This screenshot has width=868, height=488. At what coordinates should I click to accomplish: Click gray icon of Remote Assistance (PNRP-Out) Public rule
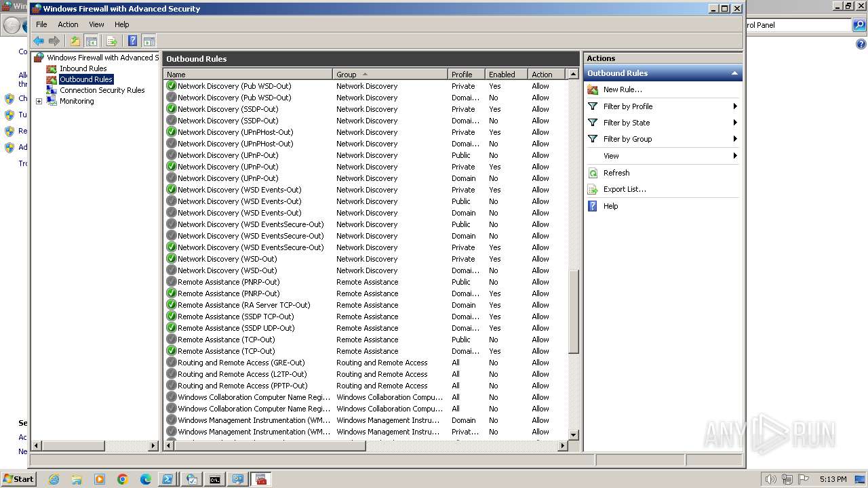(172, 282)
